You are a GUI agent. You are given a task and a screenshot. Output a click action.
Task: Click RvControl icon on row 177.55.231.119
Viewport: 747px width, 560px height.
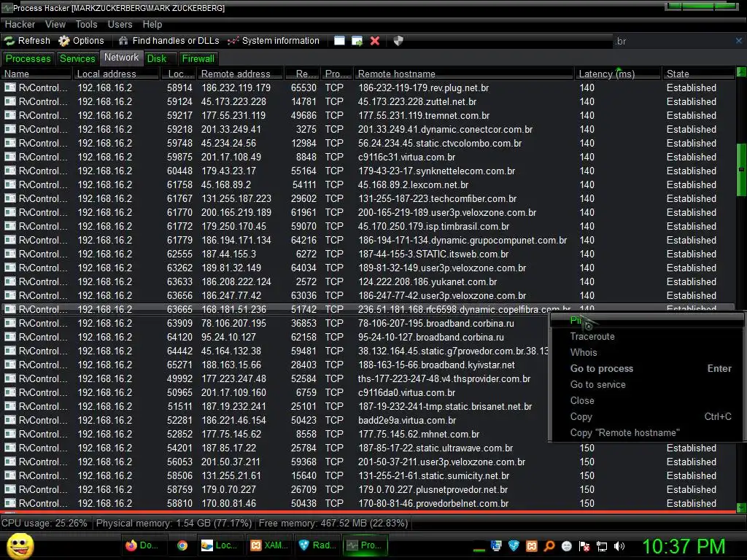point(10,115)
